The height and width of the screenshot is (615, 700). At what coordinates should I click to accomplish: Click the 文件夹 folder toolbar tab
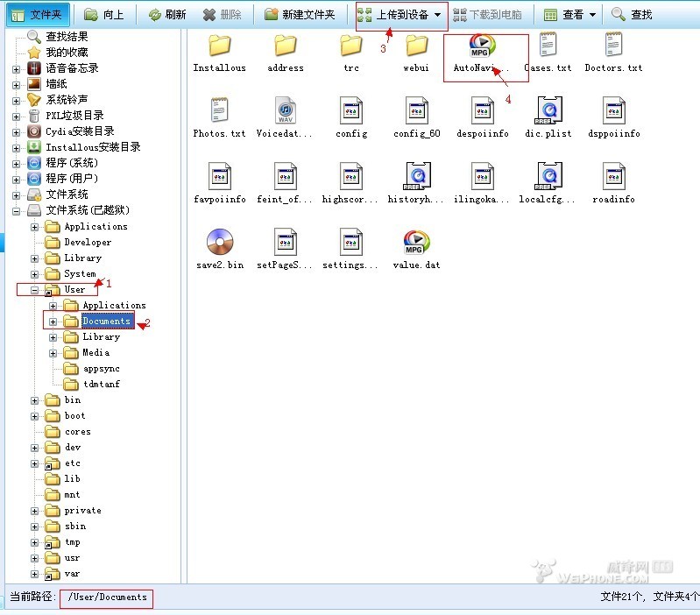(35, 15)
